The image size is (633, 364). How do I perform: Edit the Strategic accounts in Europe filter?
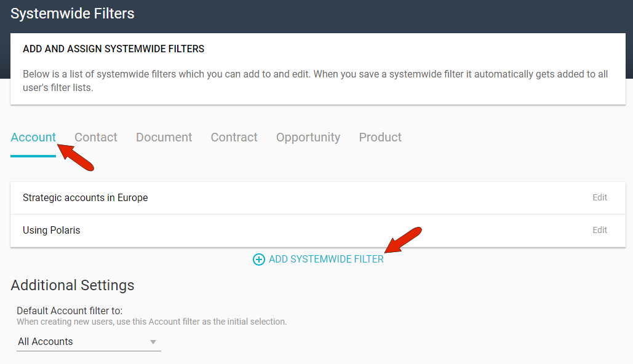click(x=599, y=197)
